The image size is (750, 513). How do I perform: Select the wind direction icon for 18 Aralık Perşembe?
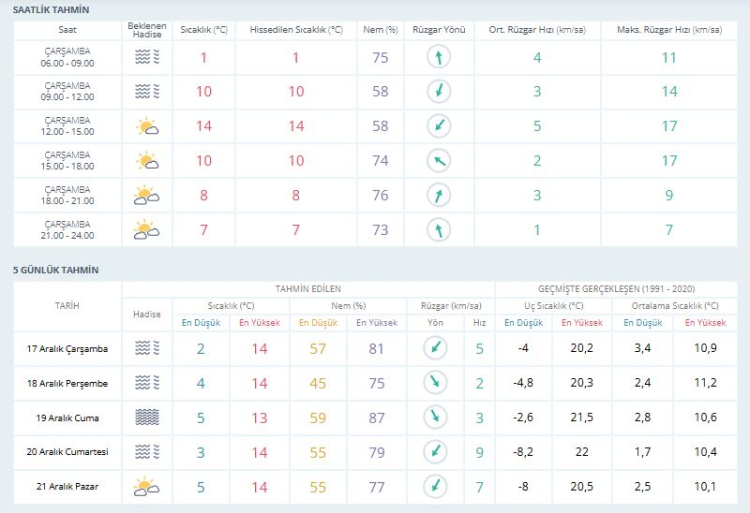(x=435, y=383)
